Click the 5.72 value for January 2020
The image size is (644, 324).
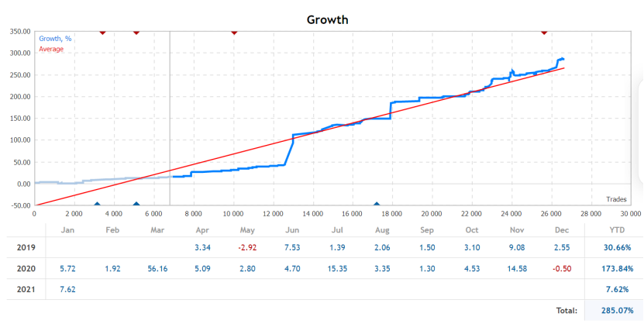(67, 269)
